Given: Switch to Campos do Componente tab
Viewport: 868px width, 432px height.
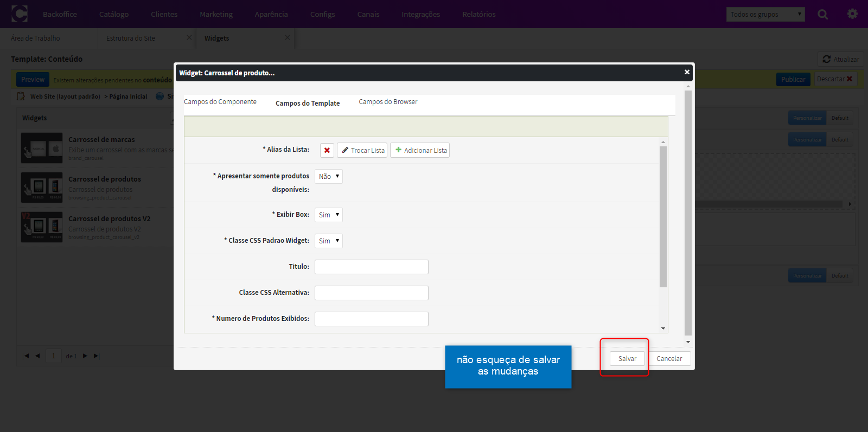Looking at the screenshot, I should [x=220, y=102].
